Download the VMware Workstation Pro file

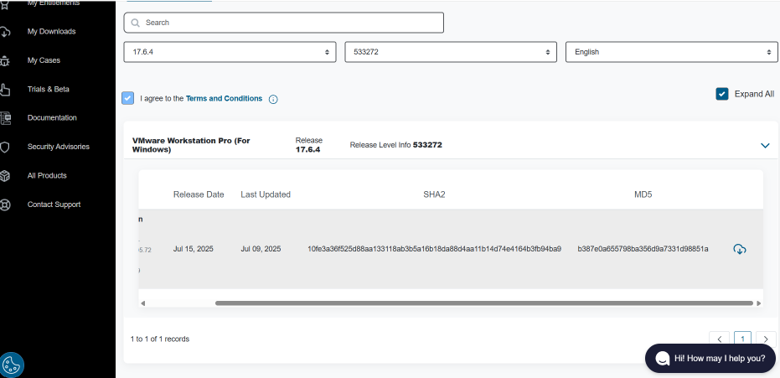pyautogui.click(x=740, y=249)
